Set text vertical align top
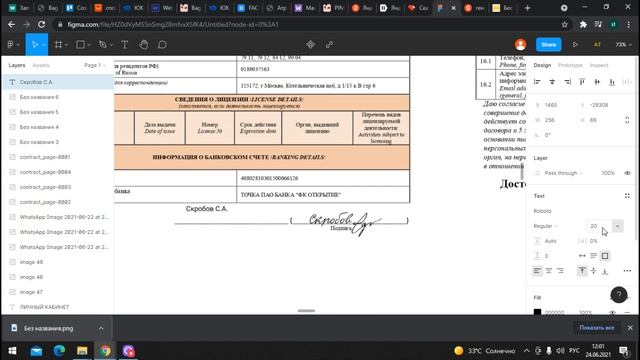 click(x=582, y=271)
